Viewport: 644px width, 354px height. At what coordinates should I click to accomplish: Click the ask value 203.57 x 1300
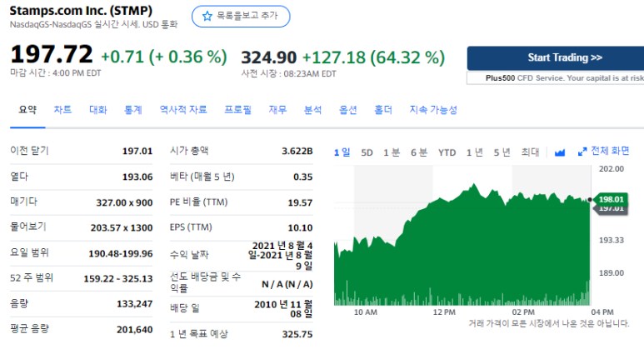tap(122, 228)
